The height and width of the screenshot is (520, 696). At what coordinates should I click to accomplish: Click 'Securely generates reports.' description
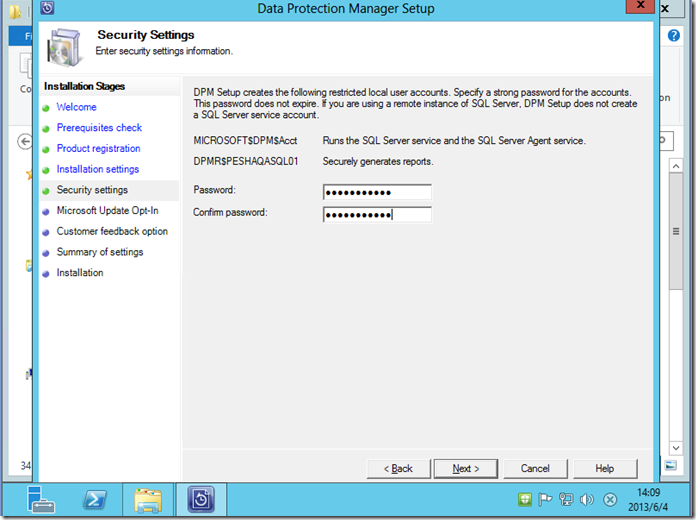coord(378,161)
